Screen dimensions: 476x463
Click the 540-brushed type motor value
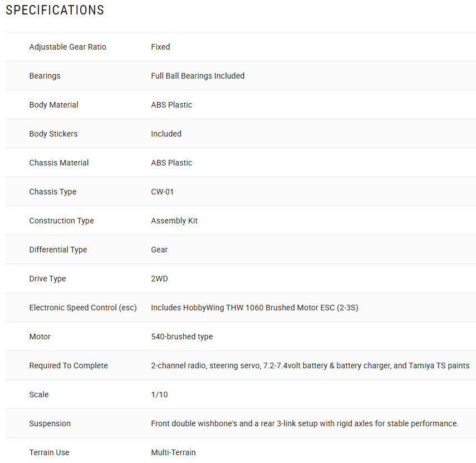(182, 337)
